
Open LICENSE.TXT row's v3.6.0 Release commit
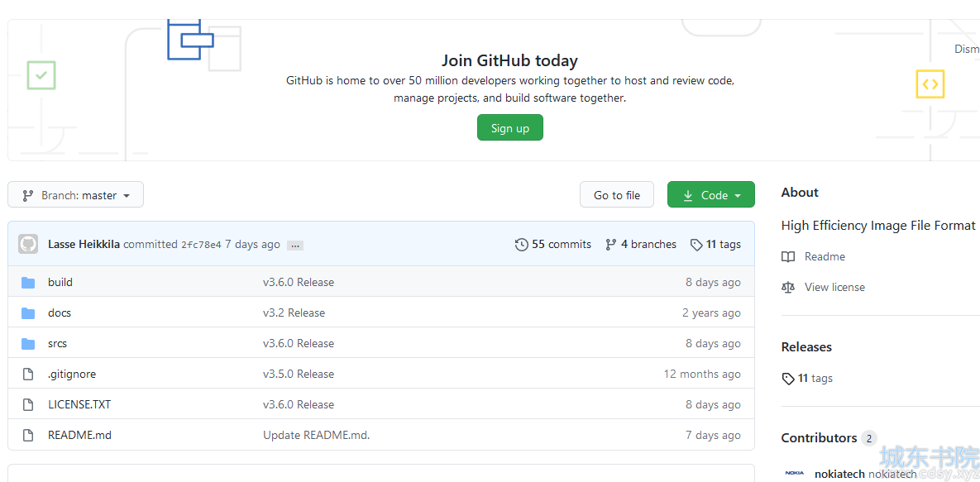click(298, 404)
